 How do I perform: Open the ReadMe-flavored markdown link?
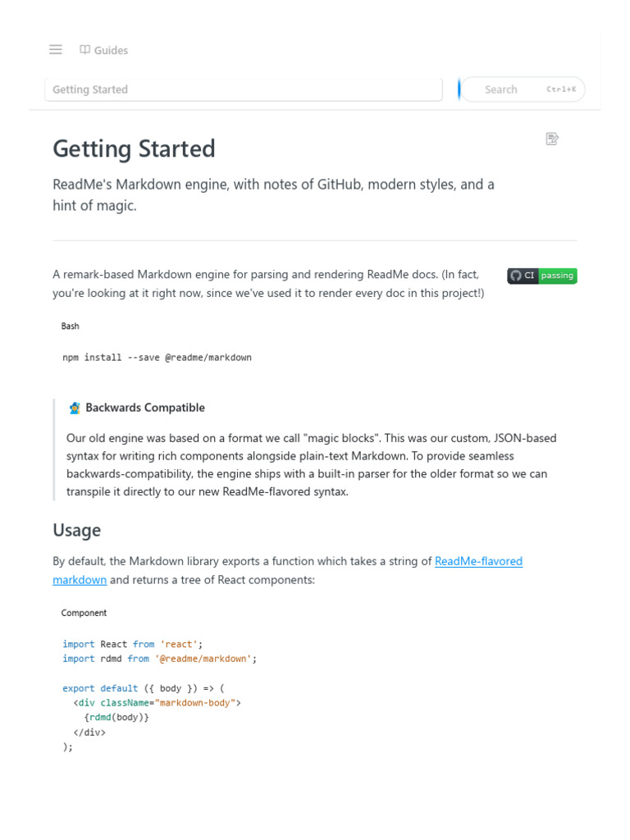478,561
